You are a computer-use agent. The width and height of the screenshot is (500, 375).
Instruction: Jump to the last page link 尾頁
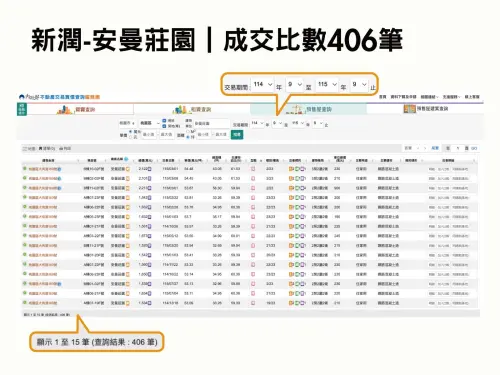(435, 148)
